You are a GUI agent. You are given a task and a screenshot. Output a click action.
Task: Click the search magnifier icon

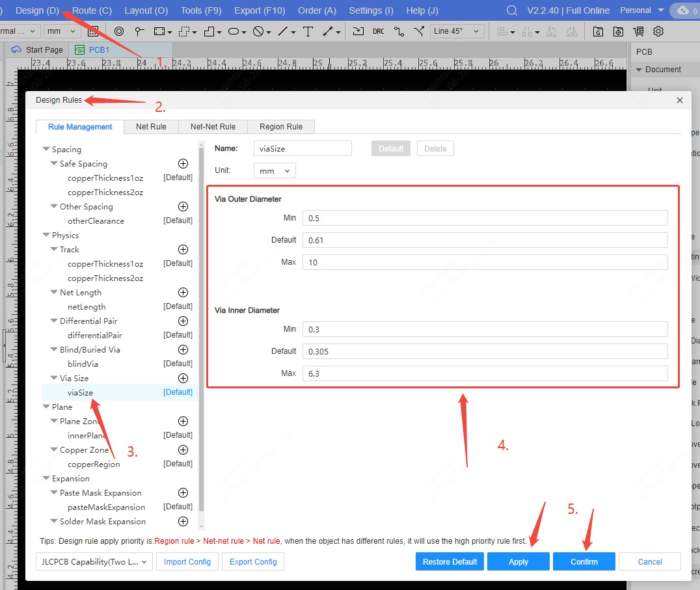[x=512, y=10]
